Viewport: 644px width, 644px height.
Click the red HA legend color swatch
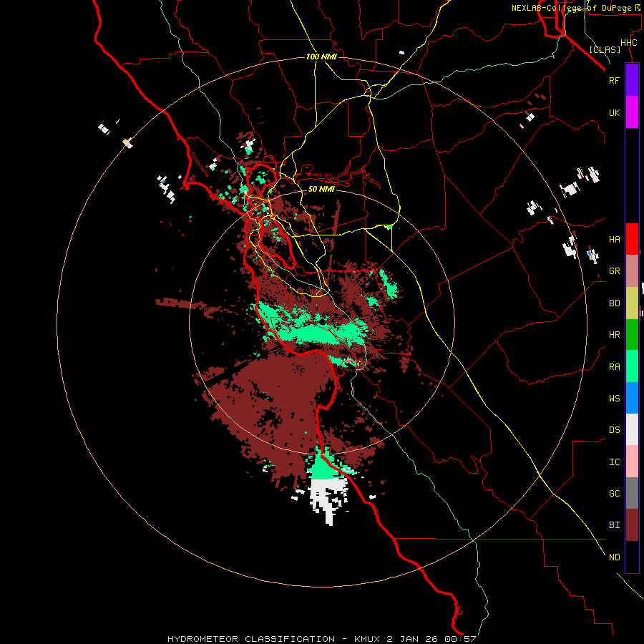point(632,239)
